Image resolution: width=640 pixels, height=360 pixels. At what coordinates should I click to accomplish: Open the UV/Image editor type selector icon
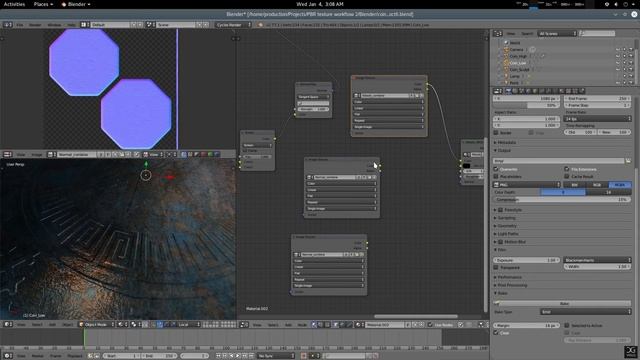(7, 154)
